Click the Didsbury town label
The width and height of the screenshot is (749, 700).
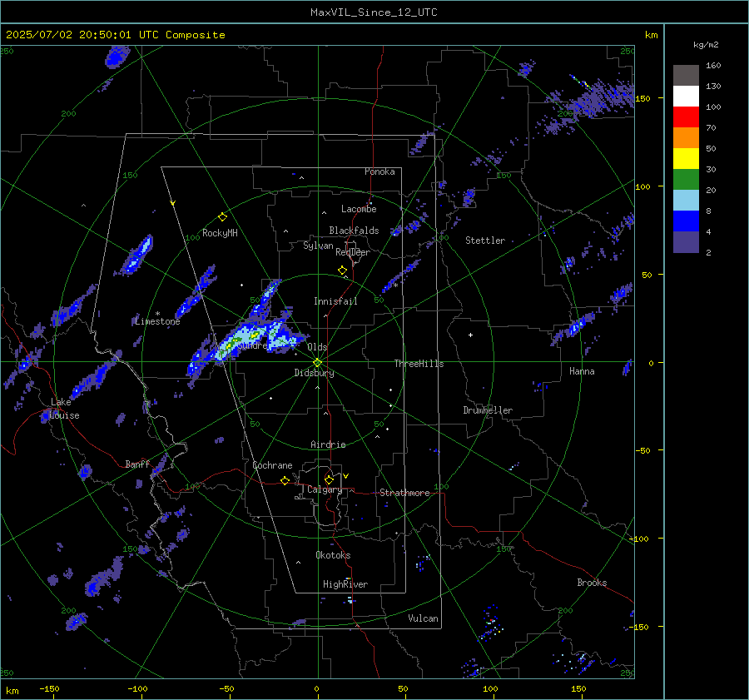[314, 373]
